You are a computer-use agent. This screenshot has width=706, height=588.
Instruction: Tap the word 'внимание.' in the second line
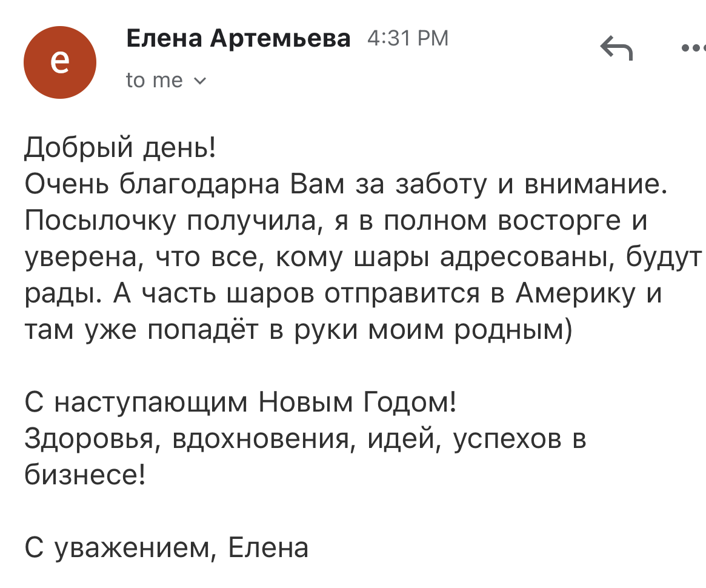(596, 185)
